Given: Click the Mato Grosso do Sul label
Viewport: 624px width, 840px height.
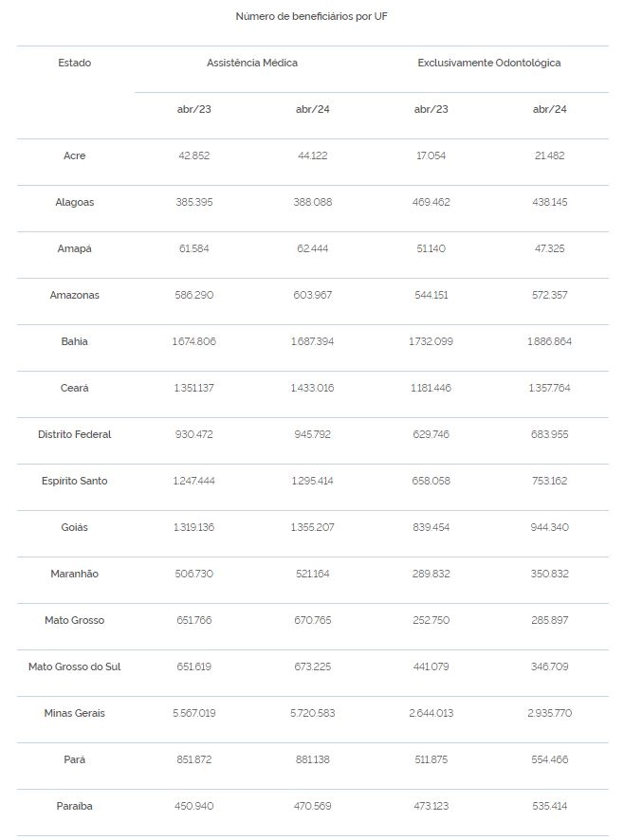Looking at the screenshot, I should pos(75,667).
